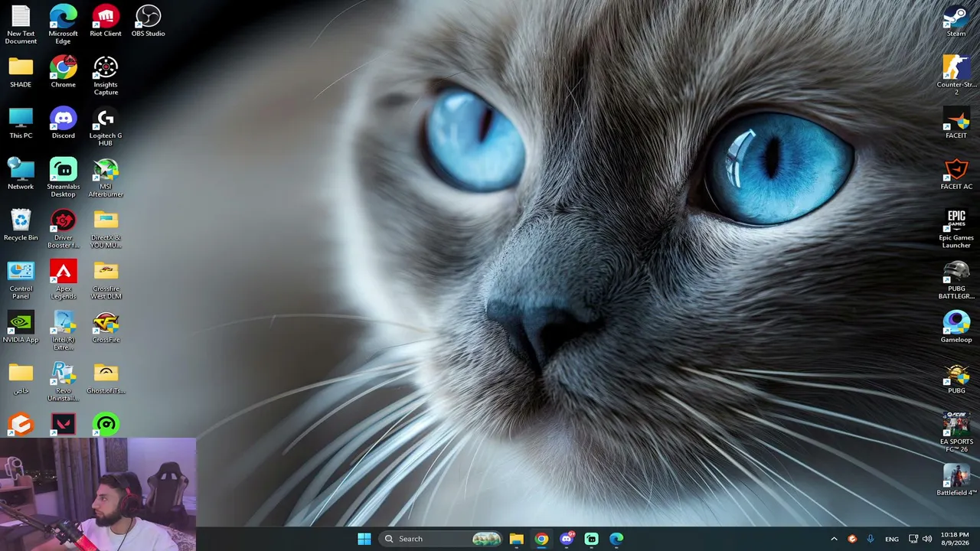Screen dimensions: 980x551
Task: Open Insights Capture shortcut
Action: click(x=106, y=76)
